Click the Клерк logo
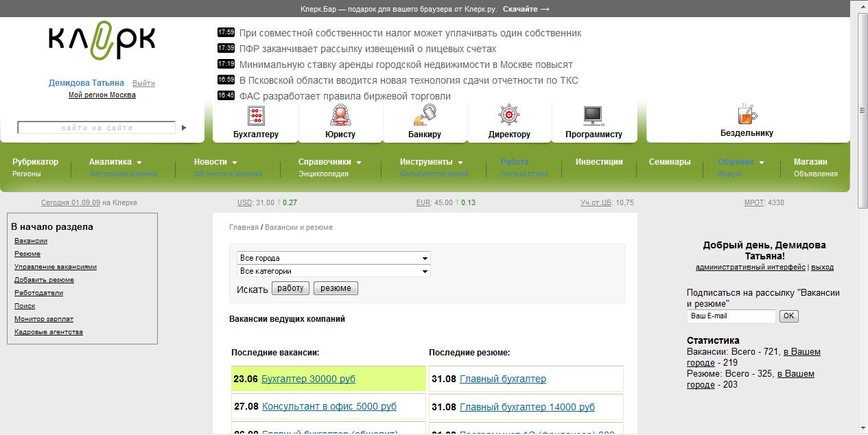 (x=102, y=43)
